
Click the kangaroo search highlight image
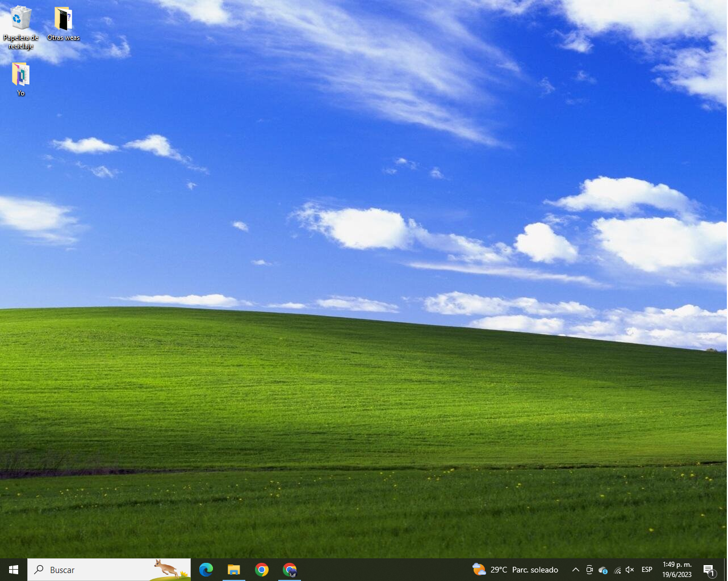click(170, 569)
